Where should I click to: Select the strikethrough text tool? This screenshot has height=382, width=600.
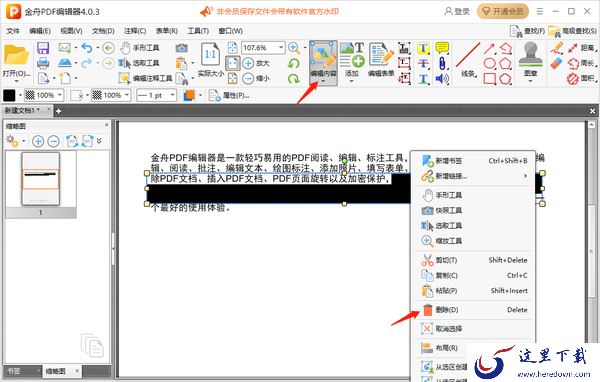(423, 64)
